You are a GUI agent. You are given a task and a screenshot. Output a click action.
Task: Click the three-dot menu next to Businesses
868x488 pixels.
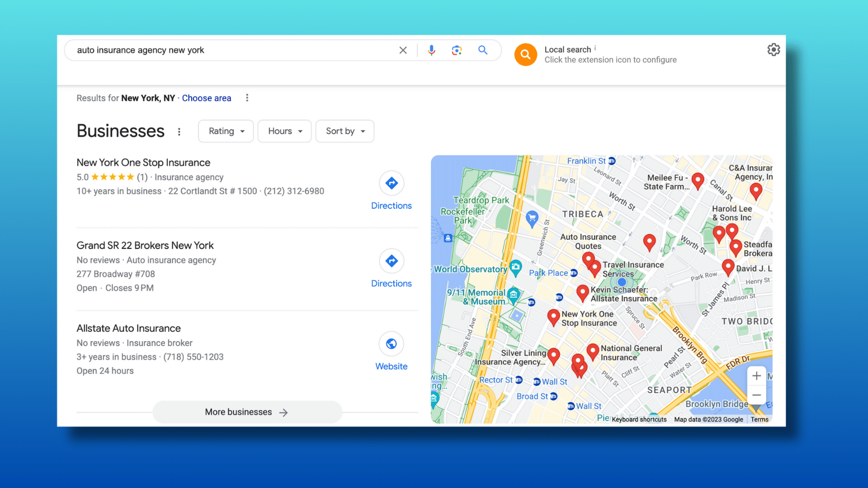pos(178,131)
